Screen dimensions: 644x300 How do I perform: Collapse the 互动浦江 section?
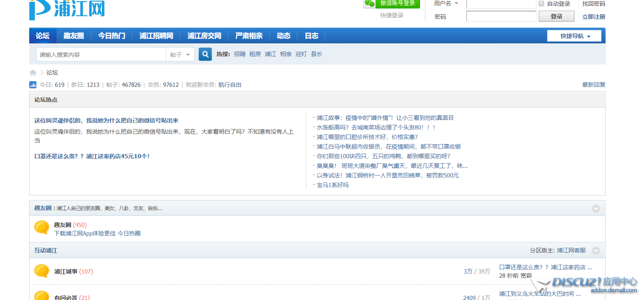(596, 250)
